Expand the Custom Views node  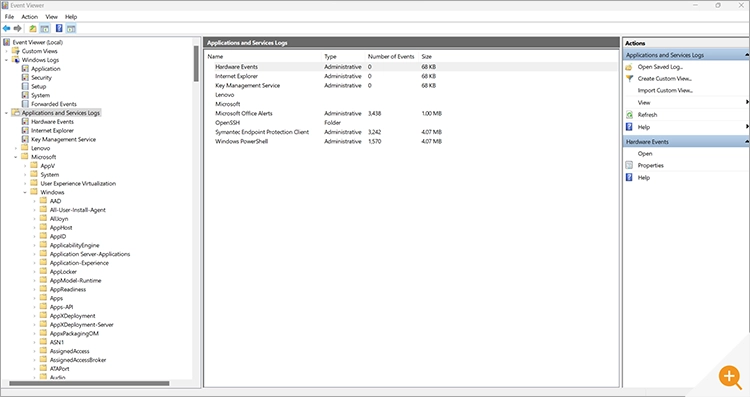[x=6, y=51]
